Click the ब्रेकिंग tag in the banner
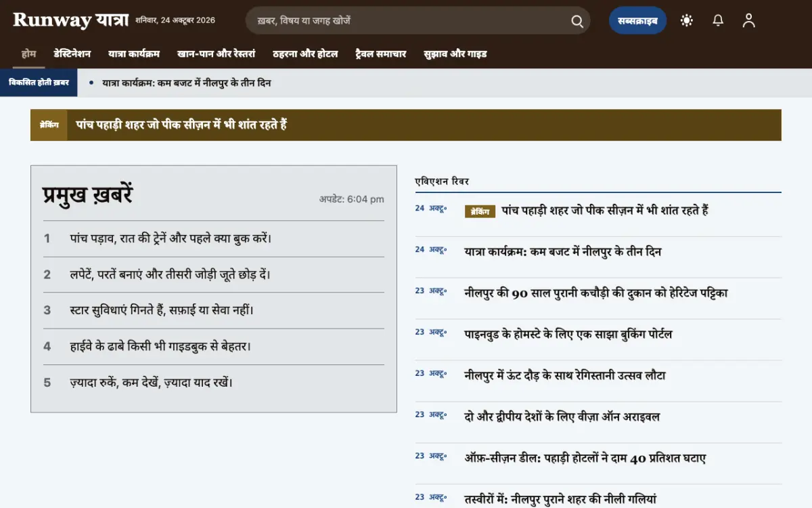Viewport: 812px width, 508px height. 49,125
